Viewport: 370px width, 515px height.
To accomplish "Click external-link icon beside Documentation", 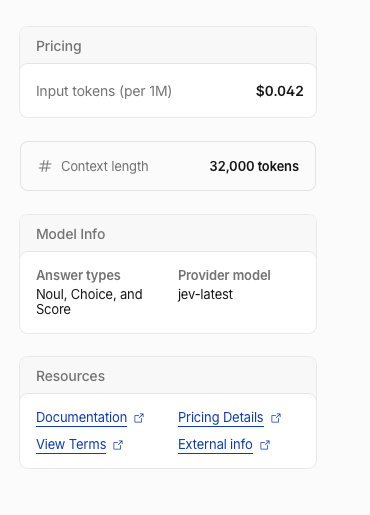I will (139, 418).
